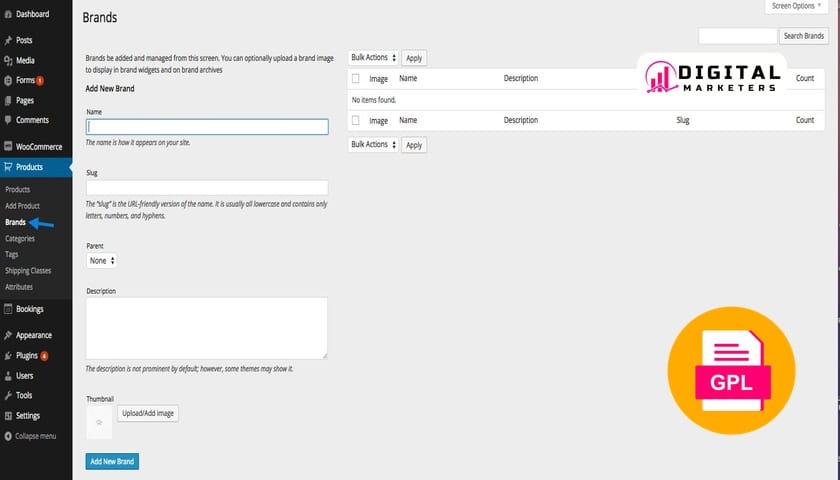Click the Upload/Add image button
Viewport: 840px width, 480px height.
[x=148, y=413]
